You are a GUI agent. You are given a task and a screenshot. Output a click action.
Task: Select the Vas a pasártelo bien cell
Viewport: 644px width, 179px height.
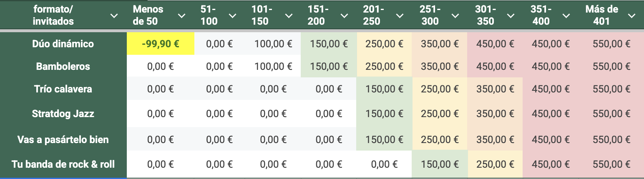pyautogui.click(x=63, y=139)
